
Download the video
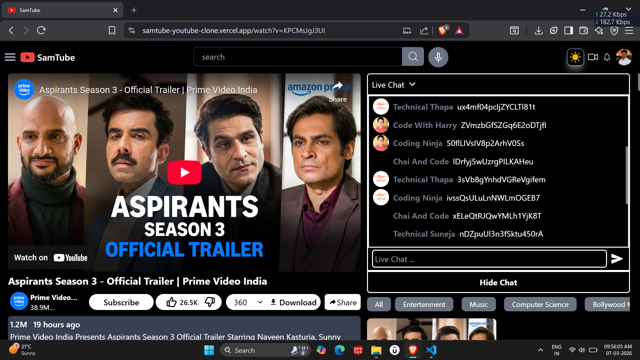point(293,302)
